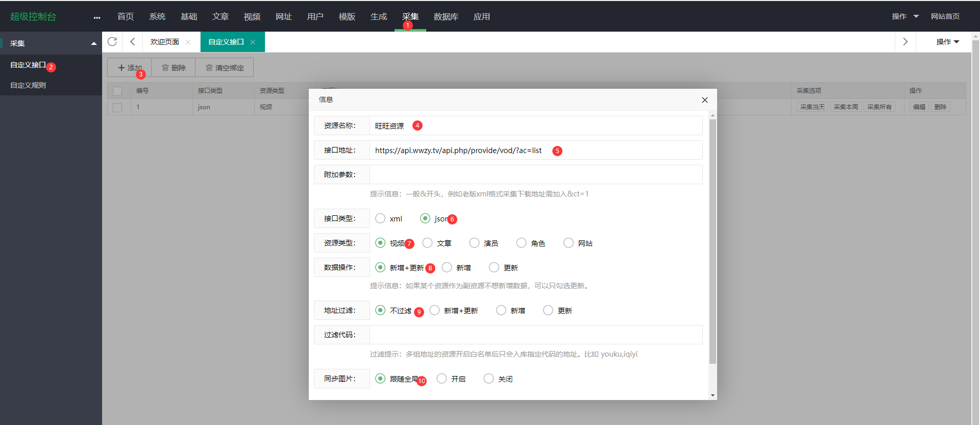
Task: Close the 自定义接口 tab using its X
Action: (253, 42)
